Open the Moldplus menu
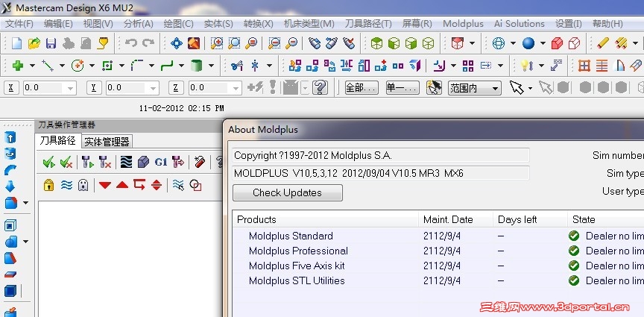 pos(463,24)
